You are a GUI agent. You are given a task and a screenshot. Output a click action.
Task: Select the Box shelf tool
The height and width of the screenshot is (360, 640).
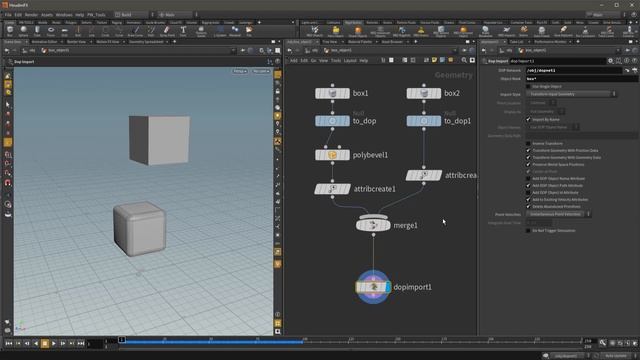pos(10,31)
